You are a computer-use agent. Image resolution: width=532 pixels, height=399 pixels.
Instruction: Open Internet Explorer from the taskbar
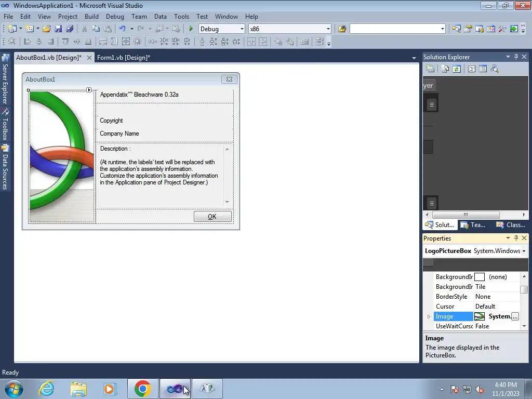point(46,389)
